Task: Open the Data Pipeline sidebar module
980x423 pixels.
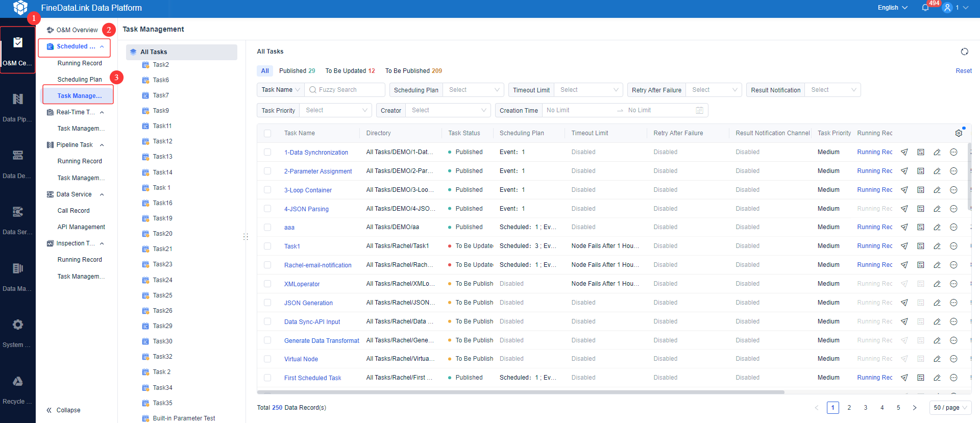Action: pos(18,106)
